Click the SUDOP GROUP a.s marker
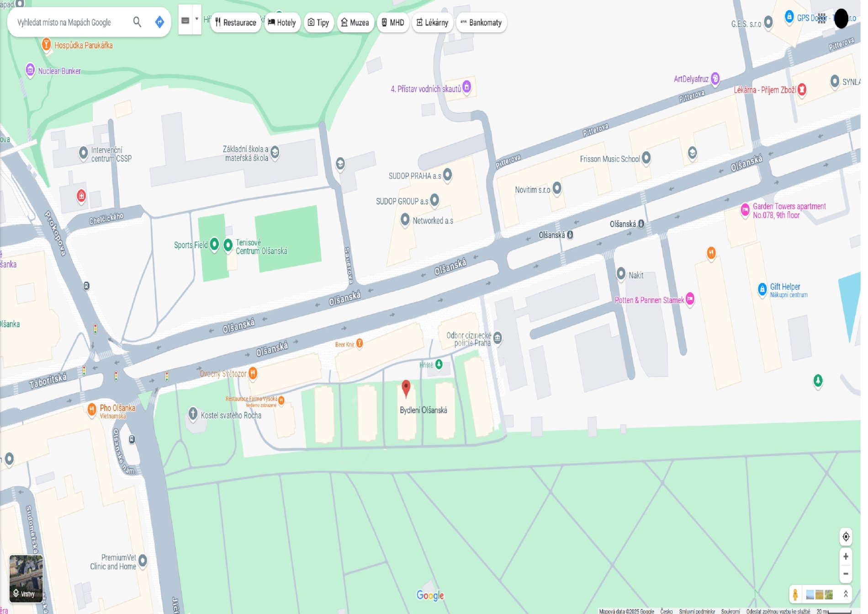868x614 pixels. pyautogui.click(x=434, y=199)
